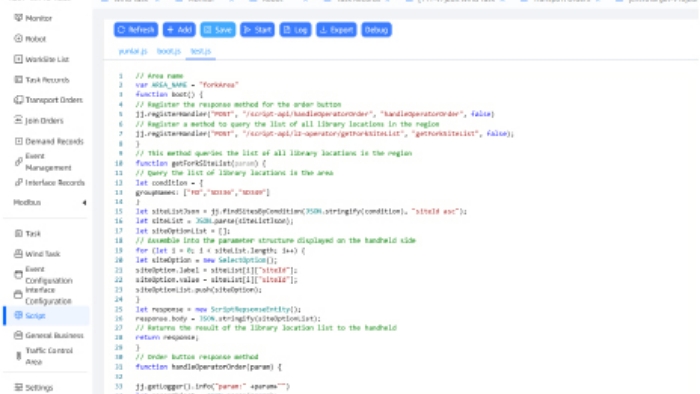This screenshot has height=394, width=700.
Task: Save the current script
Action: pyautogui.click(x=218, y=30)
